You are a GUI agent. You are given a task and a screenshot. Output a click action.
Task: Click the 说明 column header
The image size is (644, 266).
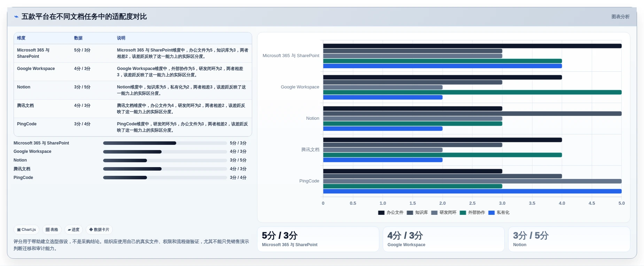coord(121,38)
